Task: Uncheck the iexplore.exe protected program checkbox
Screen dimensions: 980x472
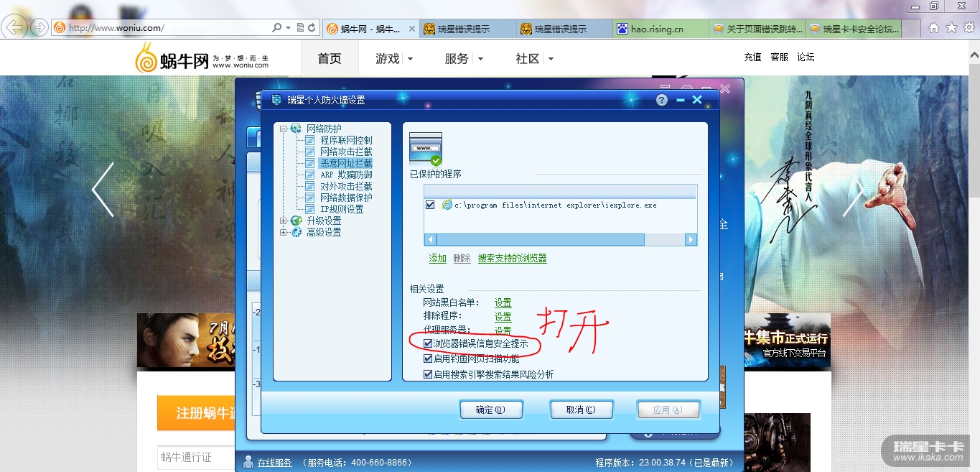Action: pyautogui.click(x=430, y=205)
